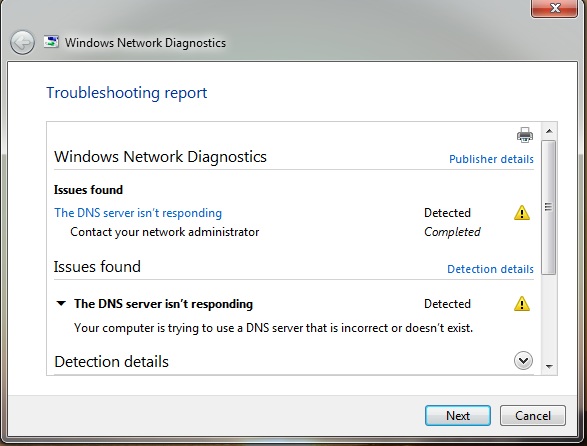Click the Next button
The width and height of the screenshot is (587, 446).
(457, 416)
